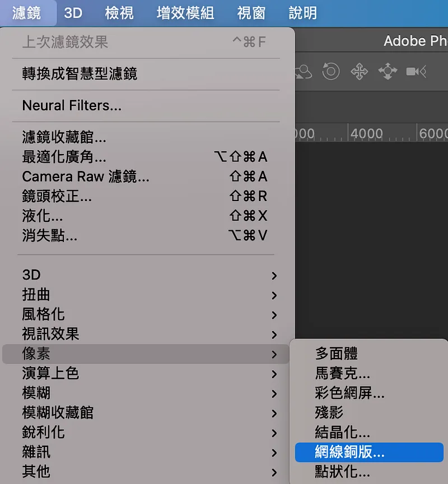Choose 點狀化... filter

pyautogui.click(x=369, y=472)
